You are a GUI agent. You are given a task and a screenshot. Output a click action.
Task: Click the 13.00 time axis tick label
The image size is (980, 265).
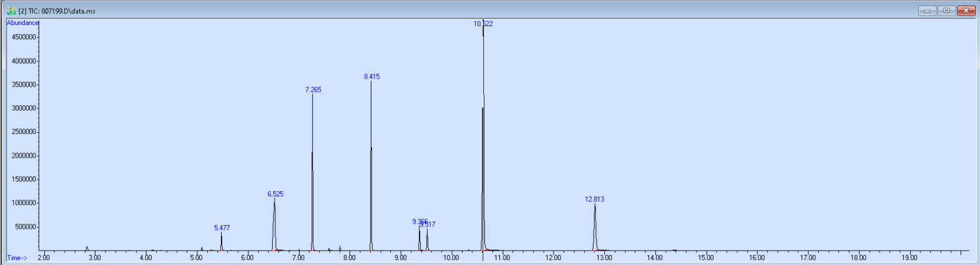coord(604,258)
